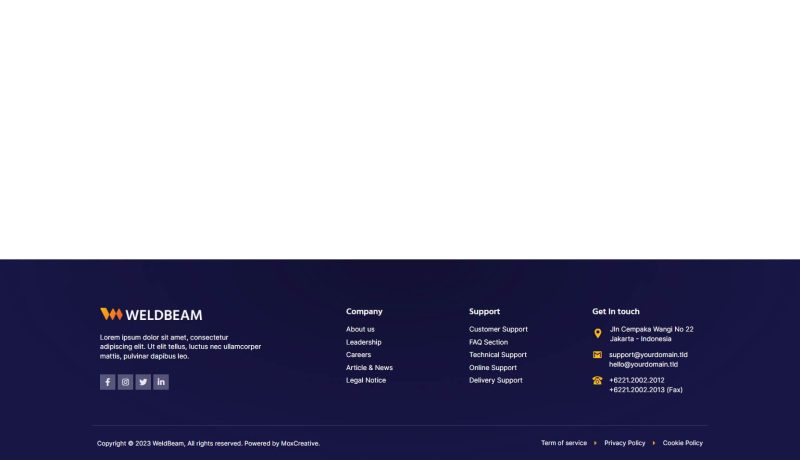Viewport: 800px width, 460px height.
Task: Click the telephone icon
Action: pos(598,381)
